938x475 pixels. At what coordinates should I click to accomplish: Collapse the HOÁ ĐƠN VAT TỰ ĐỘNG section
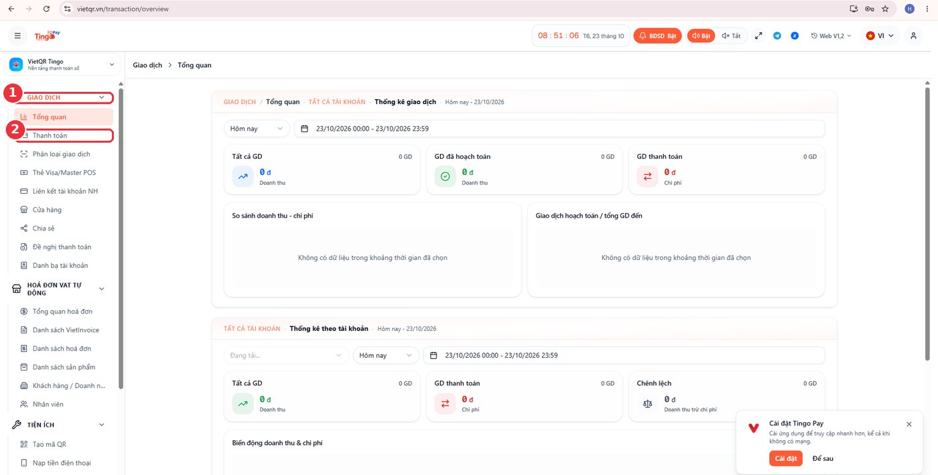pos(102,289)
